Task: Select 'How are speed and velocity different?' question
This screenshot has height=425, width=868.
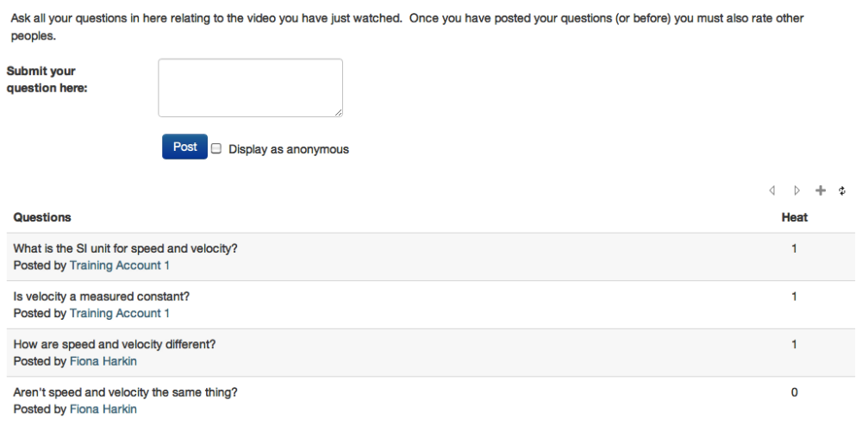Action: click(x=115, y=344)
